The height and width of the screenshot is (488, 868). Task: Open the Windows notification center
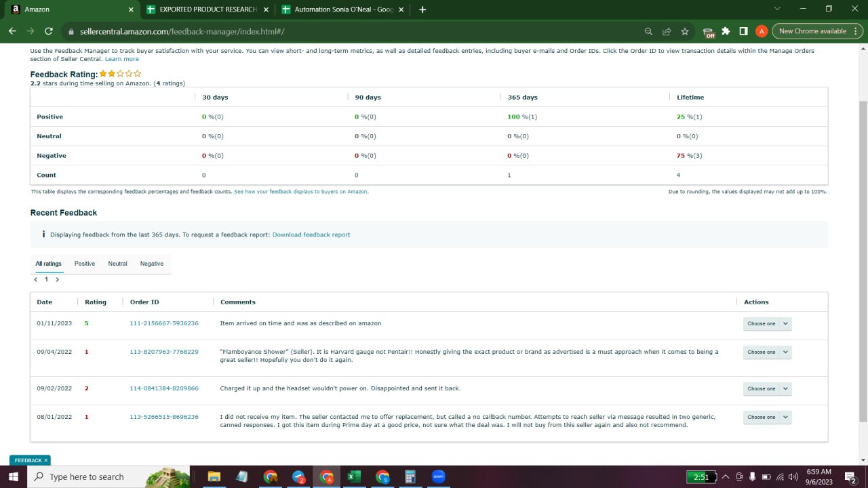pyautogui.click(x=850, y=476)
